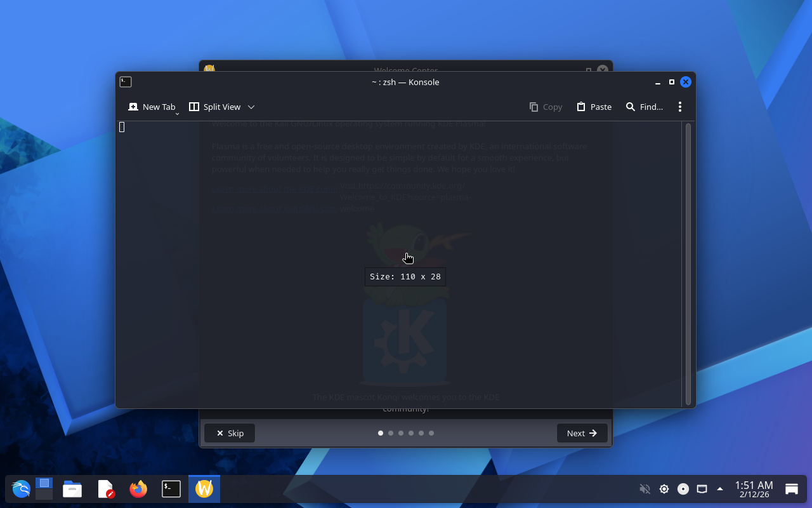
Task: Open the Find search tool
Action: pyautogui.click(x=644, y=107)
